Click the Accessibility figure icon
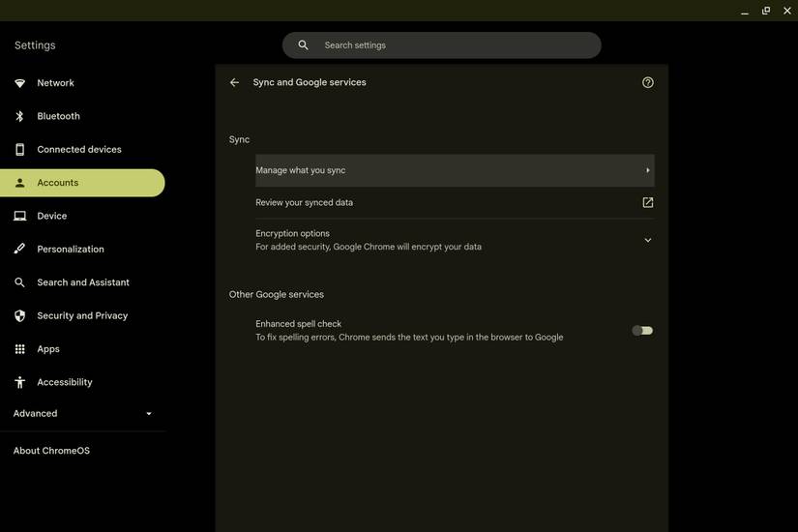The height and width of the screenshot is (532, 798). pyautogui.click(x=19, y=382)
